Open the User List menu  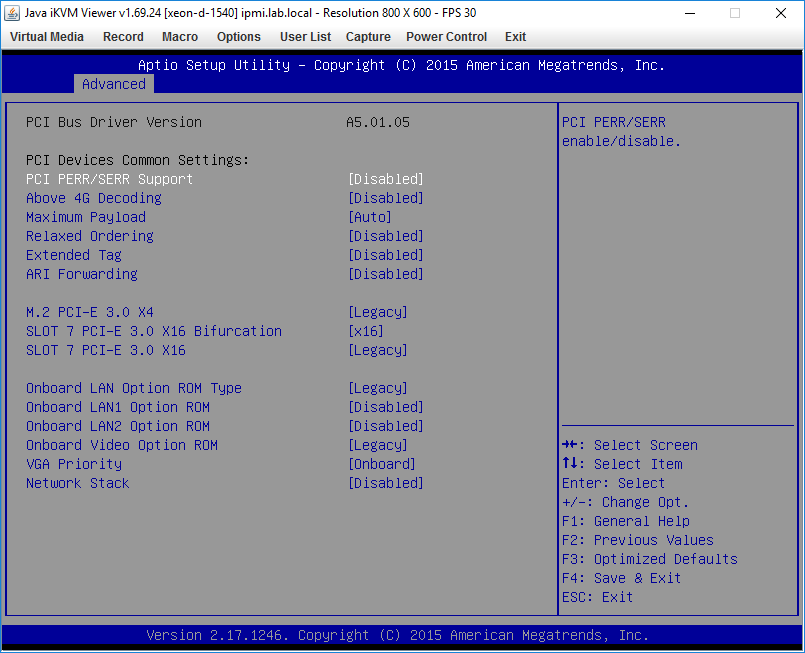click(305, 37)
